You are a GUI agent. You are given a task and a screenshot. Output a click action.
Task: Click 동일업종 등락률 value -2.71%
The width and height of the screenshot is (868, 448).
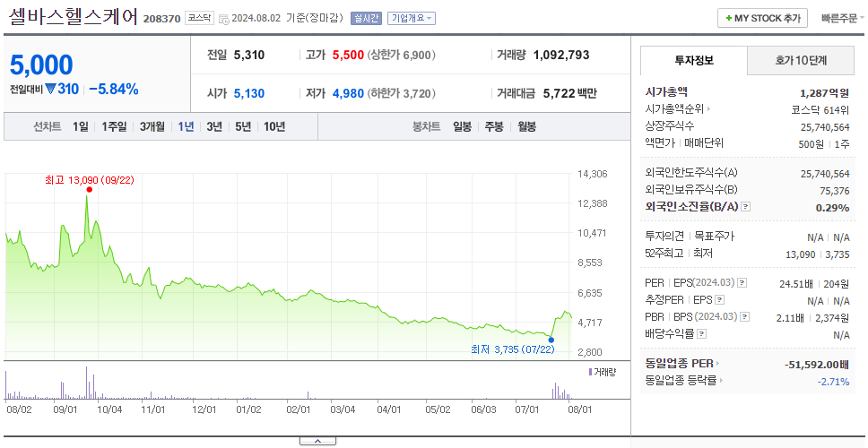click(833, 381)
